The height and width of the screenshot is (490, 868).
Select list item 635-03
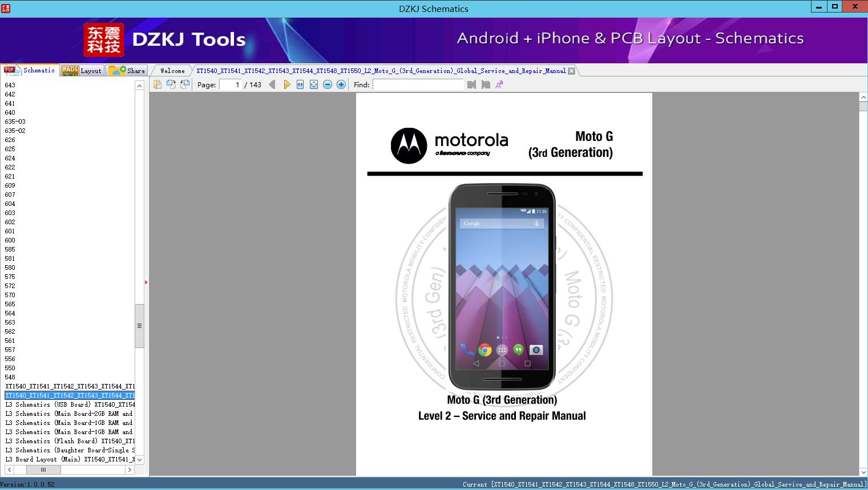point(15,122)
